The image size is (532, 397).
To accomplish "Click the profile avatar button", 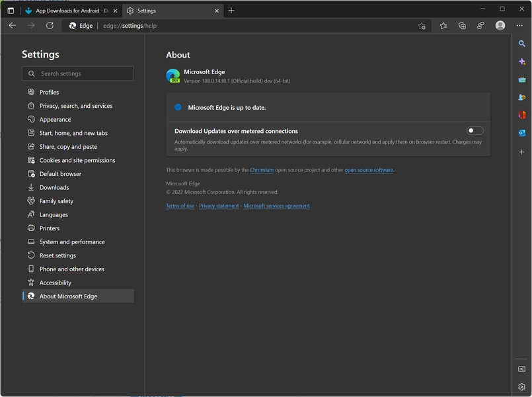I will pos(500,26).
